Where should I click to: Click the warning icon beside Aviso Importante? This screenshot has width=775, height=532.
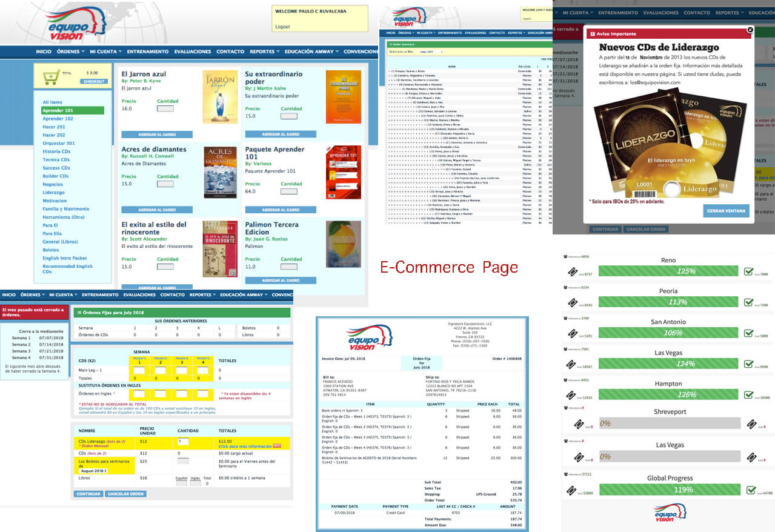(592, 34)
